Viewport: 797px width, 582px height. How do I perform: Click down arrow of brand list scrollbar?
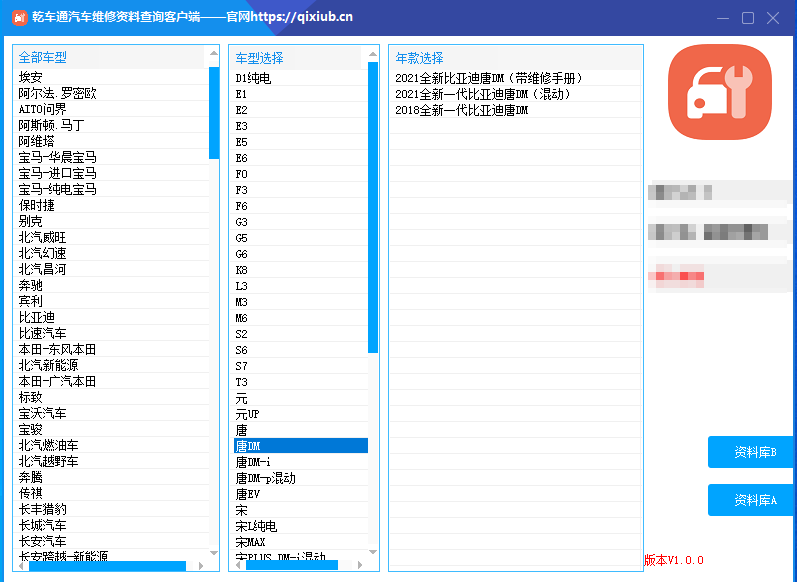(x=214, y=553)
